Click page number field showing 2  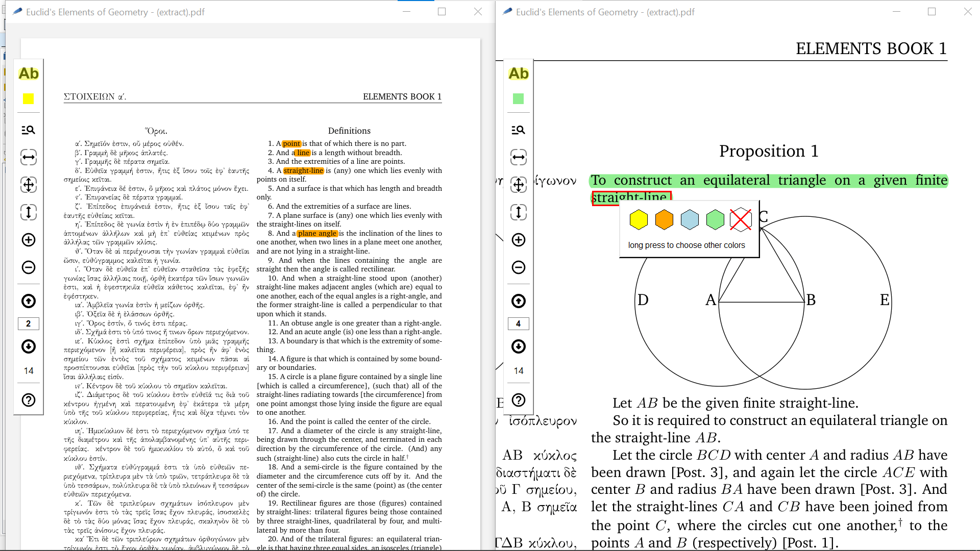(29, 323)
